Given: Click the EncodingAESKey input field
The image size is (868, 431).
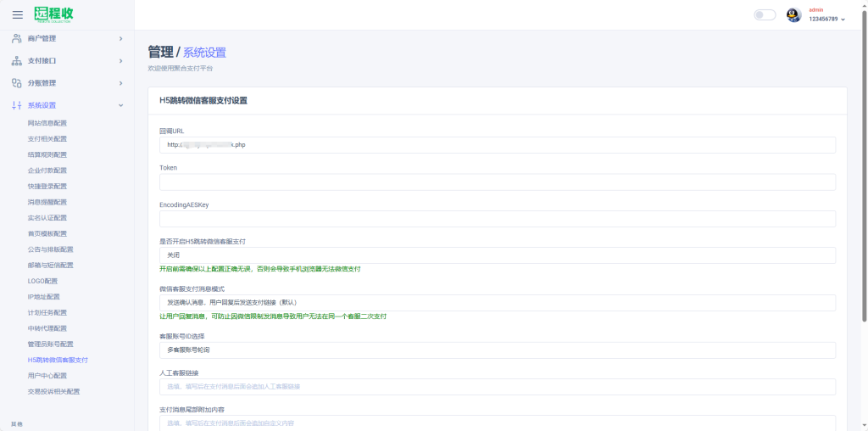Looking at the screenshot, I should [497, 219].
